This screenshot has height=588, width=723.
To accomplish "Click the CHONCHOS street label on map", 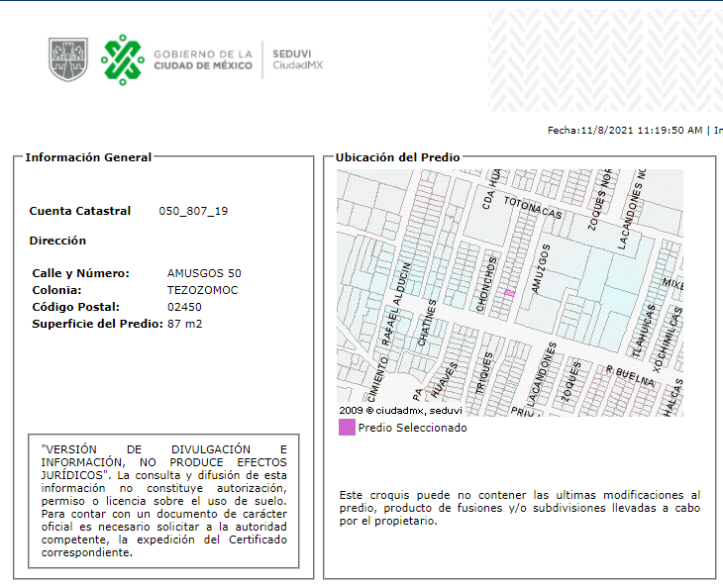I will pyautogui.click(x=486, y=284).
